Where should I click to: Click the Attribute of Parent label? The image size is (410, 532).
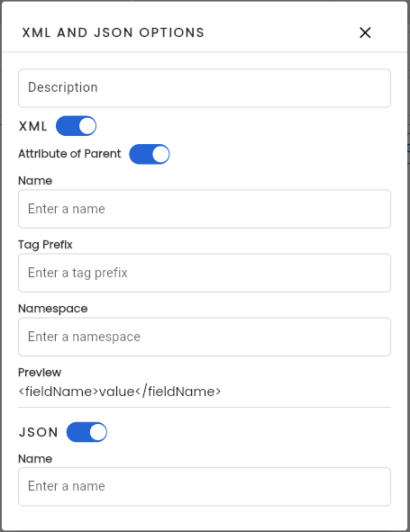(69, 154)
